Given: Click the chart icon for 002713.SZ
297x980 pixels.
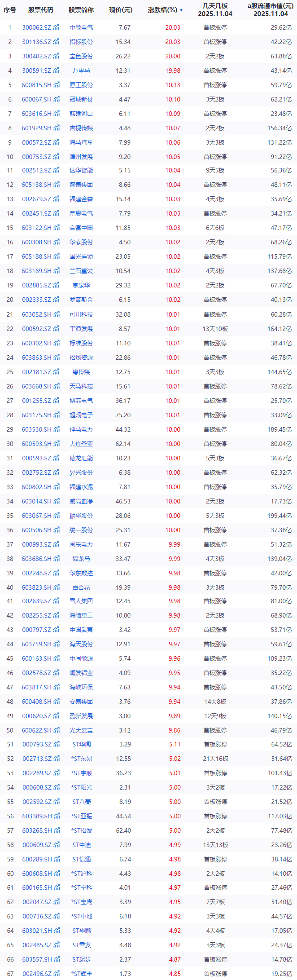Looking at the screenshot, I should [x=57, y=759].
